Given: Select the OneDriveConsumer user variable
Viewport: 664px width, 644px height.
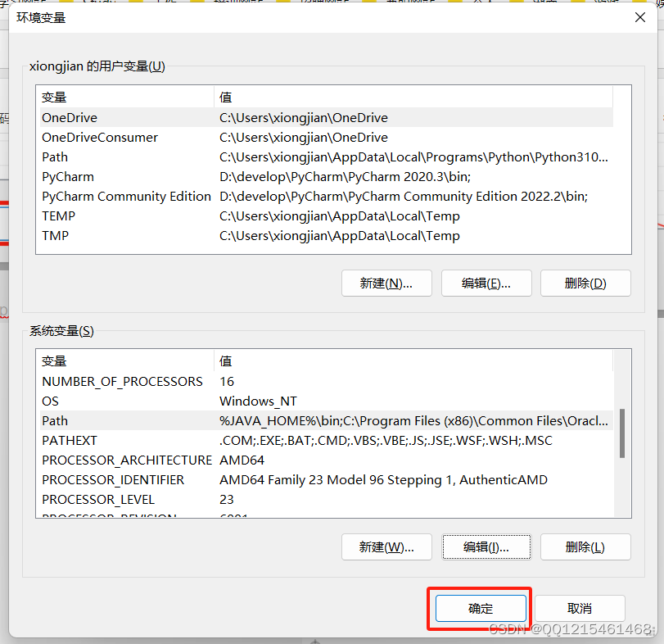Looking at the screenshot, I should point(327,138).
